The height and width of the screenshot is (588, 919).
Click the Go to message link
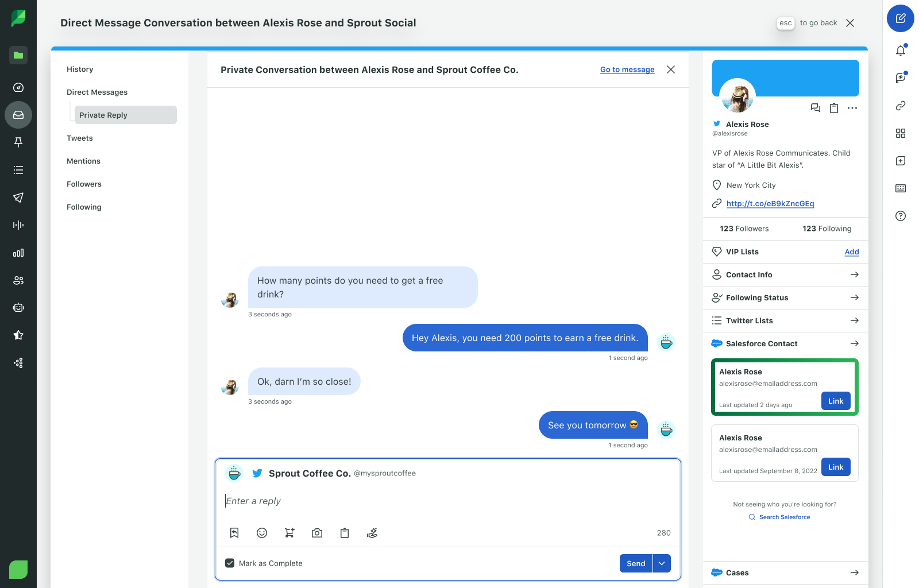627,69
